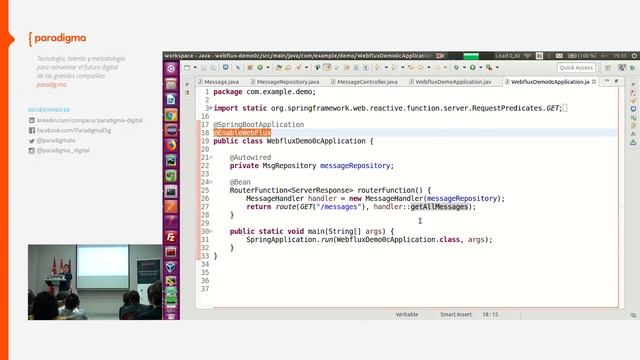Collapse the @Autowired block at line 21

pyautogui.click(x=211, y=158)
